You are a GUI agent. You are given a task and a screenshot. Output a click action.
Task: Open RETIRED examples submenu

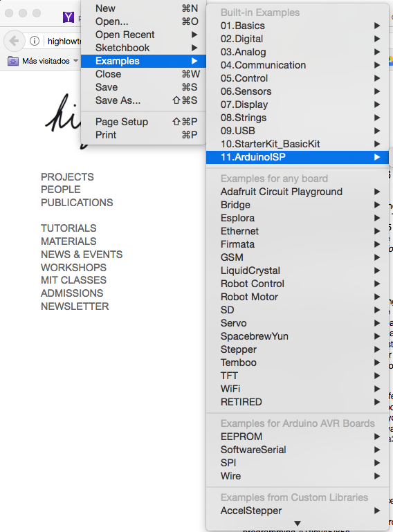click(298, 402)
